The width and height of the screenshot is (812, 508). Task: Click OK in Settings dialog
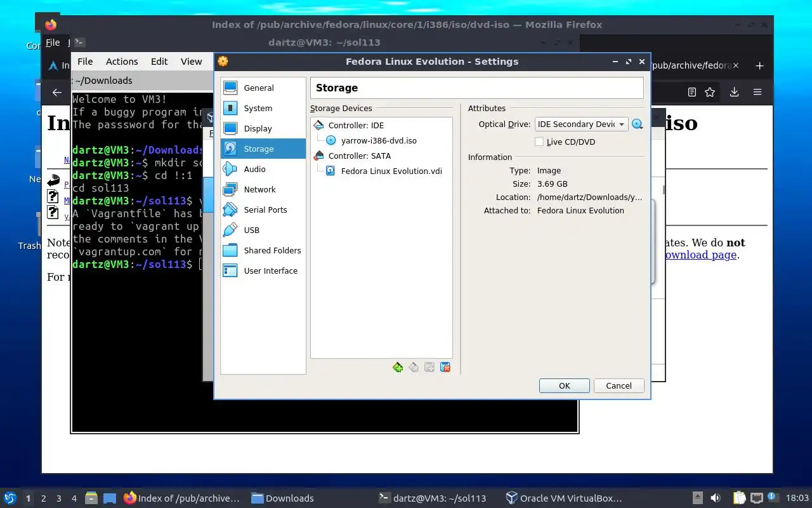click(565, 385)
